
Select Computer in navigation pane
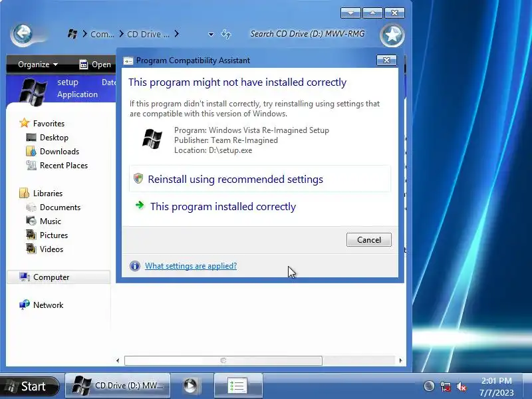(x=59, y=277)
